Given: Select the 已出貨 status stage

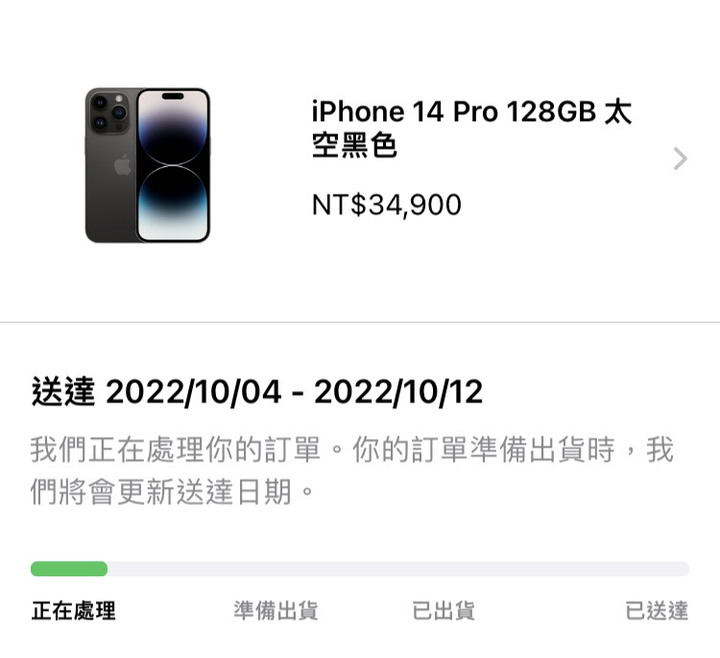Looking at the screenshot, I should tap(444, 611).
